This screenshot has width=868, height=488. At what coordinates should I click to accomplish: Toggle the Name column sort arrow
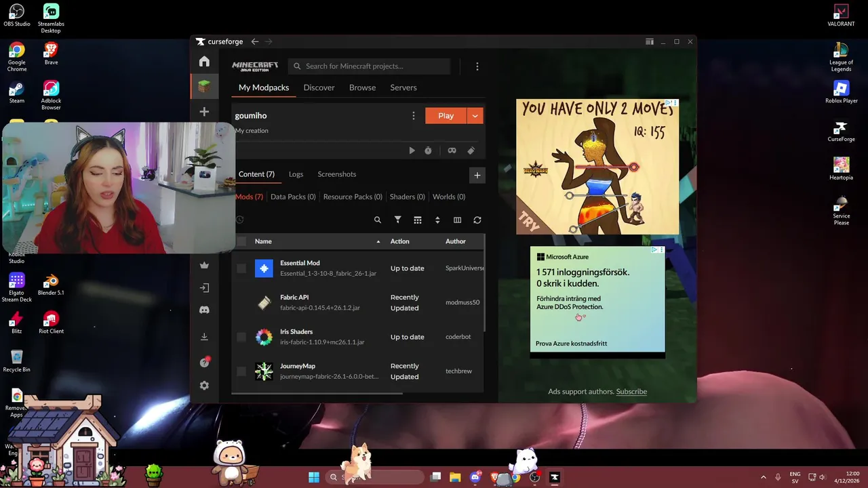tap(378, 241)
